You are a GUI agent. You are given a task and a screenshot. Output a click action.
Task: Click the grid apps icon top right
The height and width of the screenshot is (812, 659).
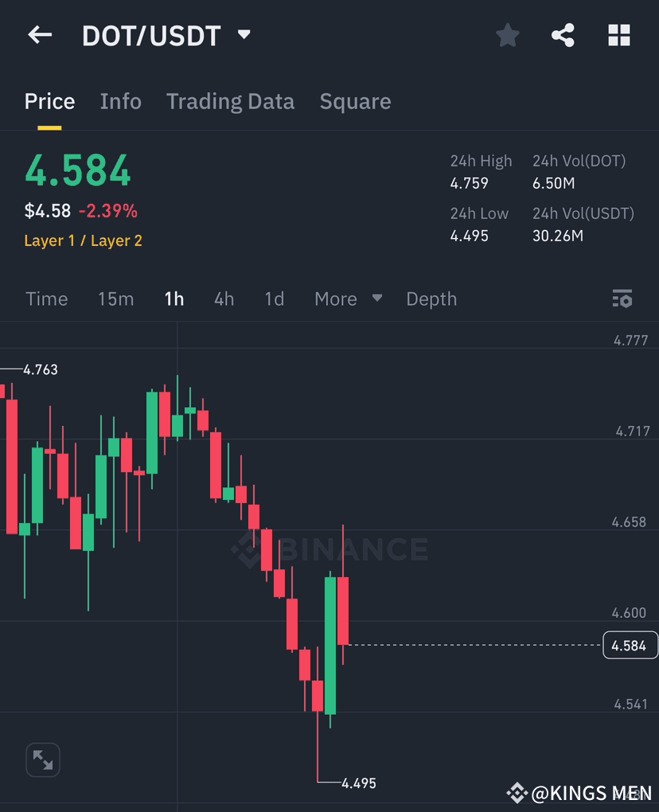619,35
